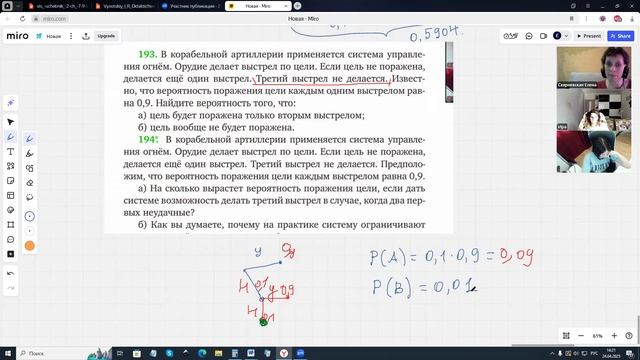Select the larger pen thickness circle
The image size is (640, 360).
[29, 216]
